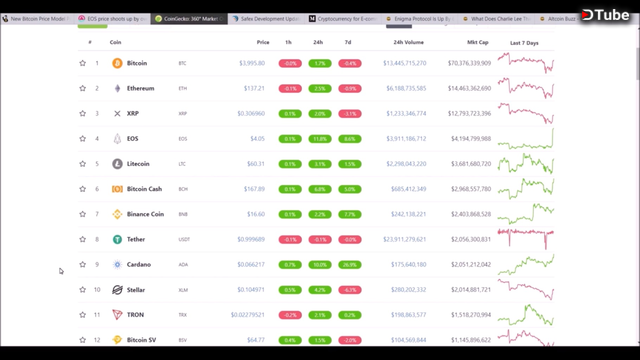The width and height of the screenshot is (640, 360).
Task: Toggle the favorite star for Tether
Action: 82,240
